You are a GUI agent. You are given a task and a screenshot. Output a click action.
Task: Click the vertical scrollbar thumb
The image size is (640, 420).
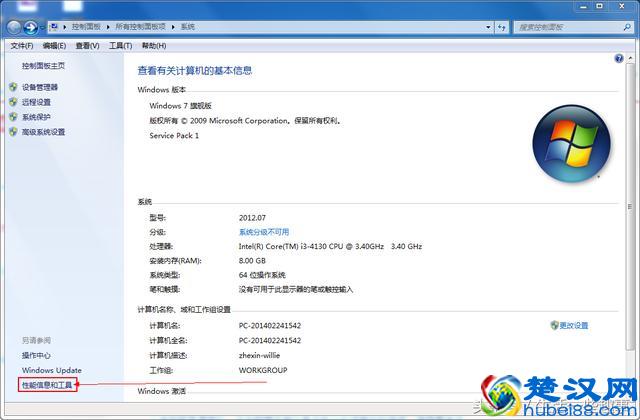point(629,207)
